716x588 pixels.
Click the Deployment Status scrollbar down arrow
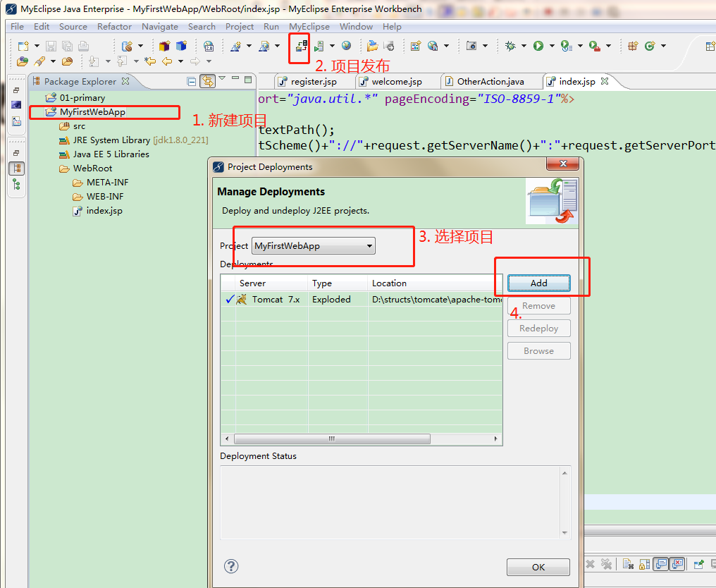565,533
